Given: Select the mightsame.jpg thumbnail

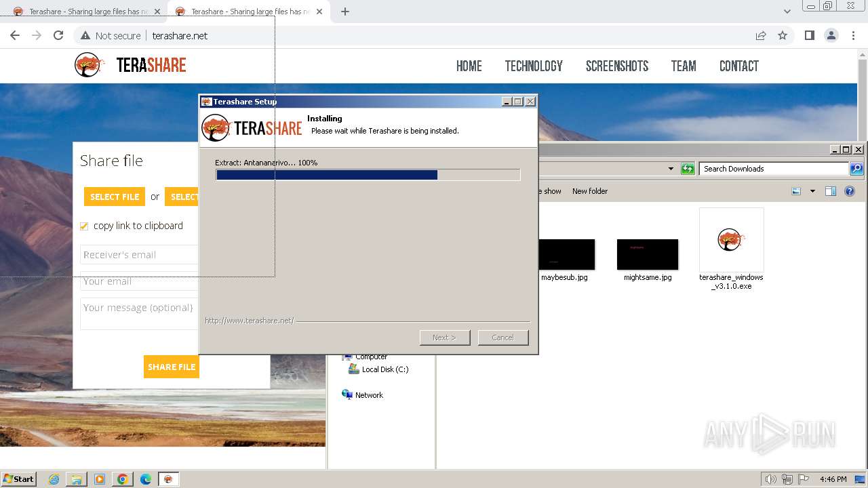Looking at the screenshot, I should coord(648,254).
